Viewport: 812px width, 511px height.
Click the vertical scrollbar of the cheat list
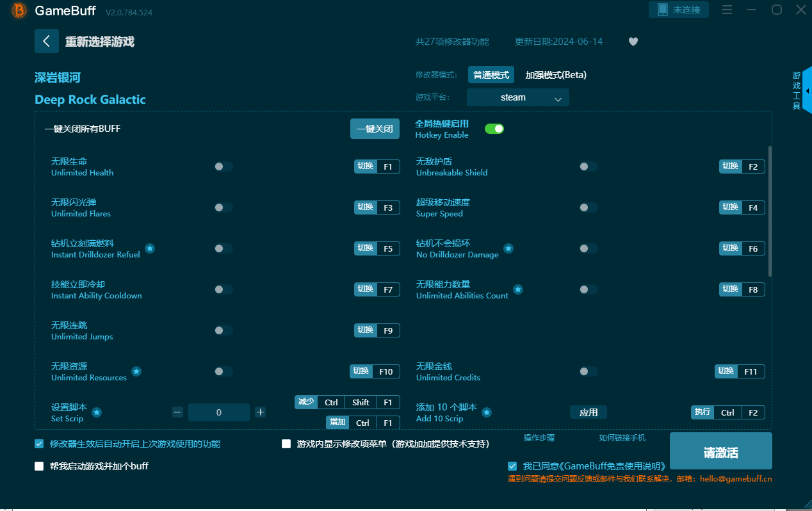pos(769,211)
